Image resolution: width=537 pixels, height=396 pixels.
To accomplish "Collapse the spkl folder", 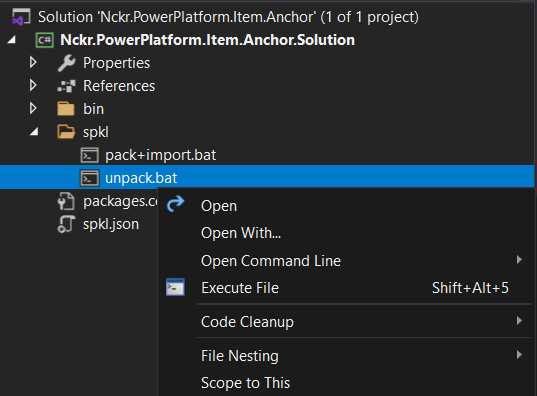I will click(x=34, y=132).
